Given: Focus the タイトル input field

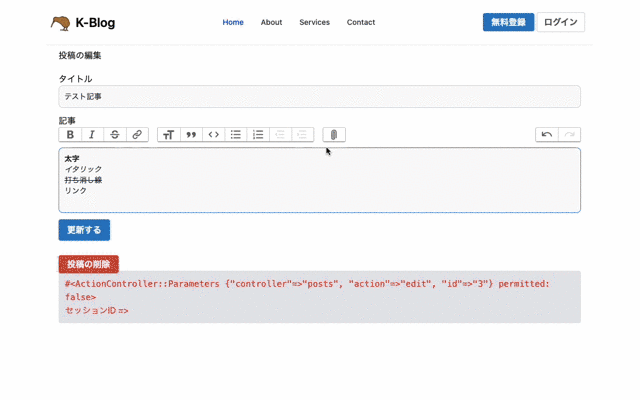Looking at the screenshot, I should tap(320, 97).
